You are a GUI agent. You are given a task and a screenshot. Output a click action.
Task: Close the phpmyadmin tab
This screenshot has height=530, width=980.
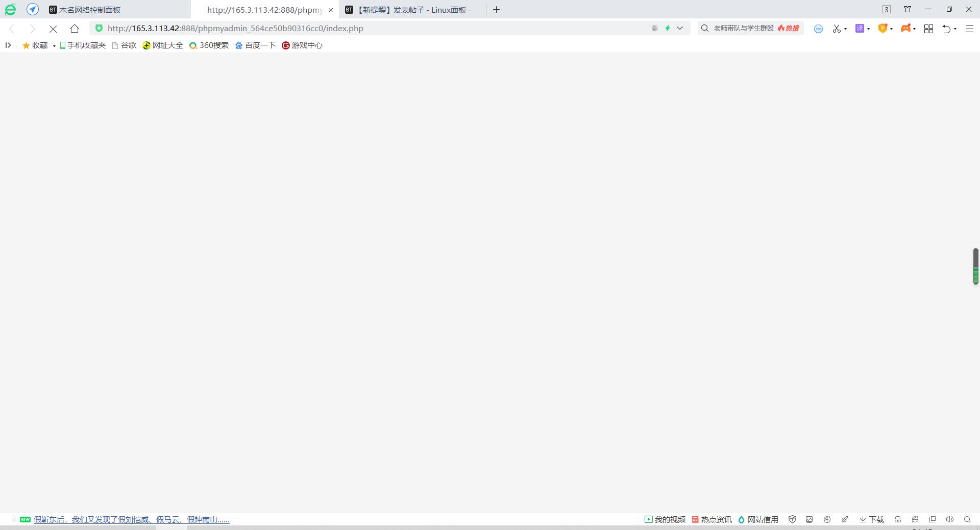(330, 10)
